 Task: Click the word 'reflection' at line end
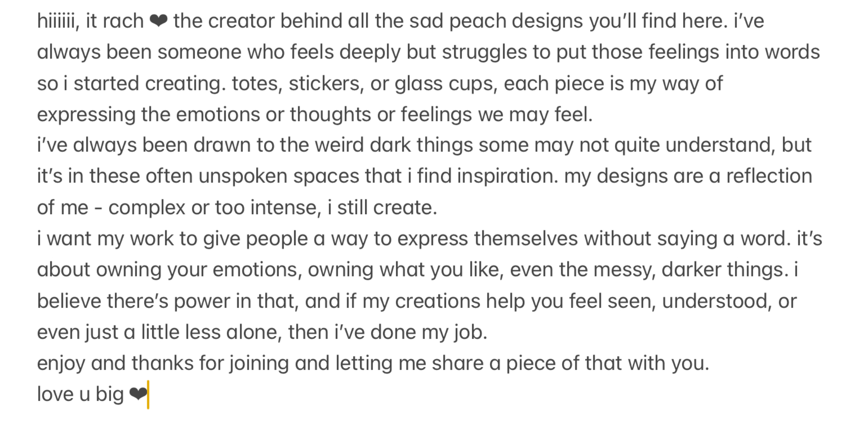point(769,176)
